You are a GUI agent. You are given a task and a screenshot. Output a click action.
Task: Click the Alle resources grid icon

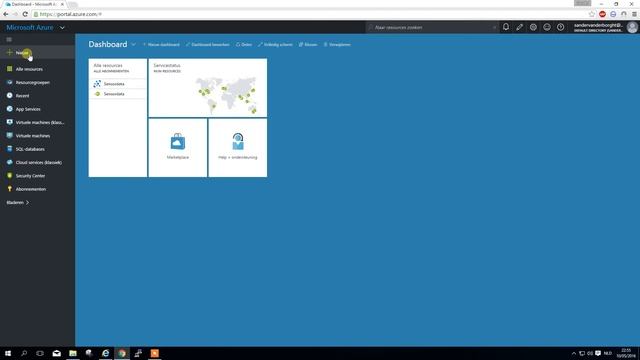tap(9, 69)
